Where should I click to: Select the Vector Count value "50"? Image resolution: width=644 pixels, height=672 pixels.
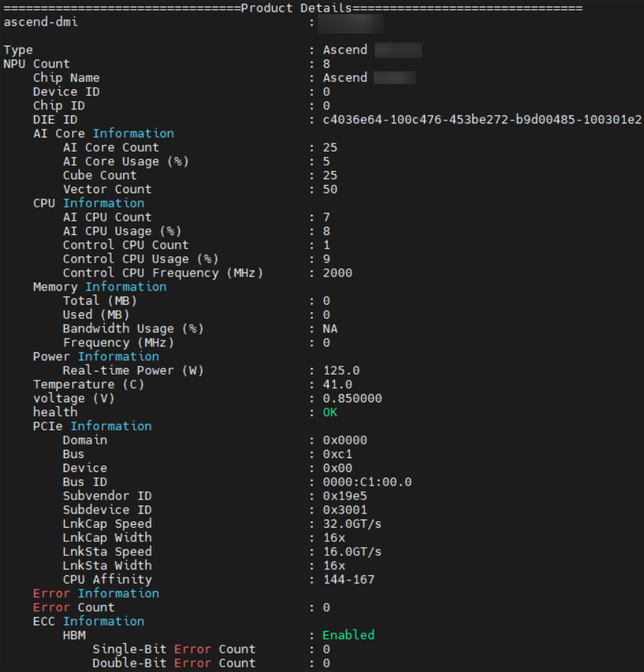(330, 189)
